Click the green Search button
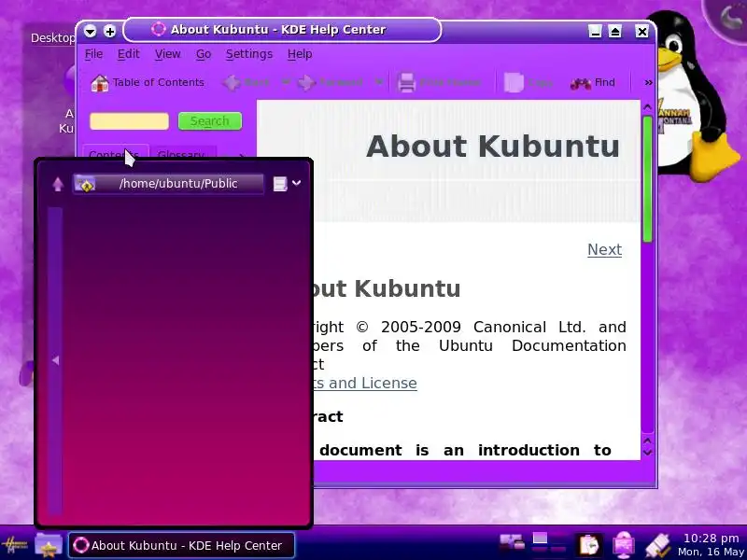The image size is (747, 560). pyautogui.click(x=209, y=121)
